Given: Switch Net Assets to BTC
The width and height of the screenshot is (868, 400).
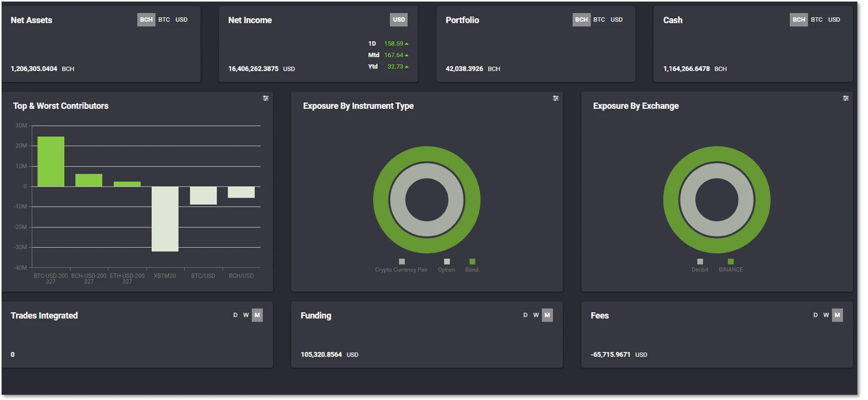Looking at the screenshot, I should (x=164, y=20).
